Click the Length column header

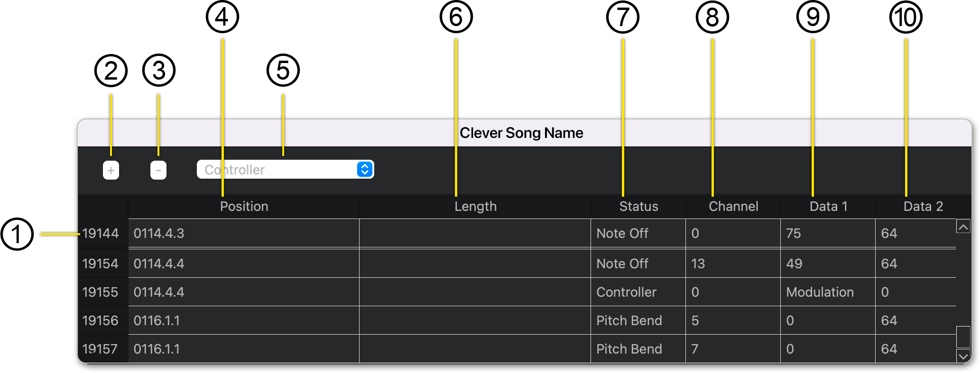475,207
